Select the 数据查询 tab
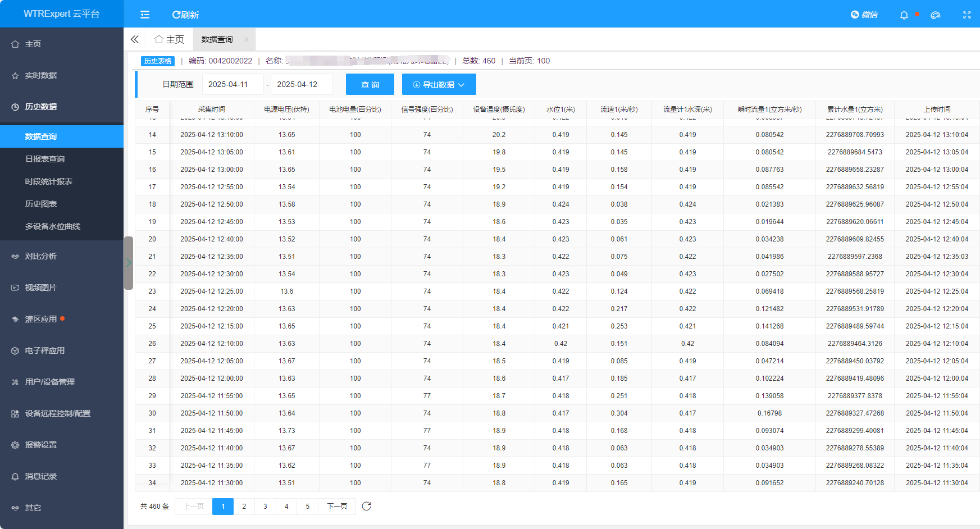Viewport: 980px width, 529px height. pos(217,39)
